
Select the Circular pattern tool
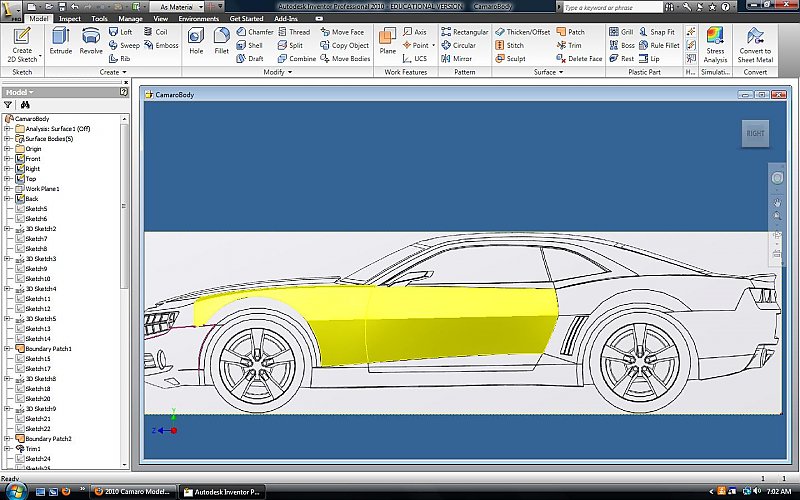click(x=459, y=45)
